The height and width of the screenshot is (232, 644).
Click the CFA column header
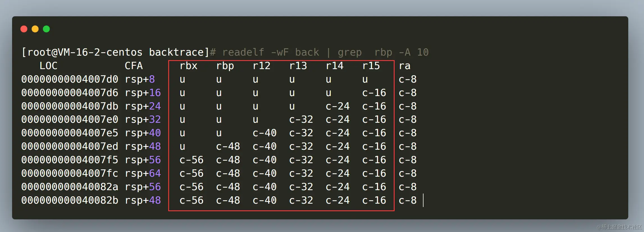click(134, 66)
